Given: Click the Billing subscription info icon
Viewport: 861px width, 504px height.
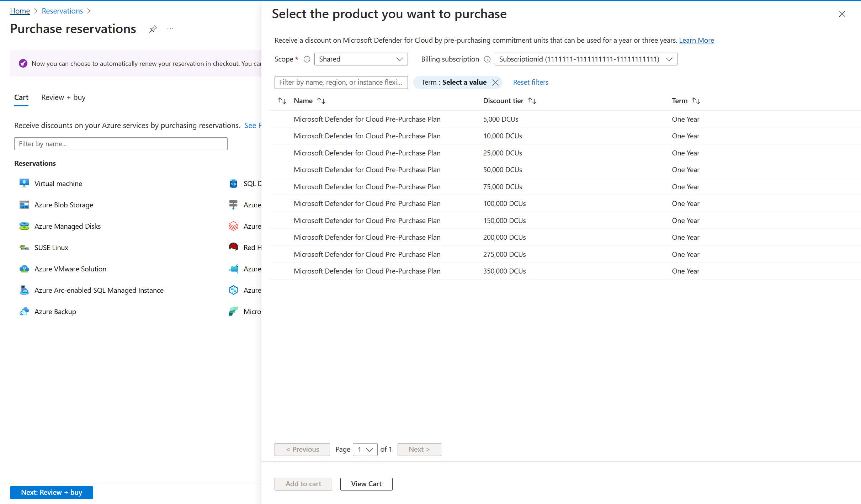Looking at the screenshot, I should pos(487,59).
